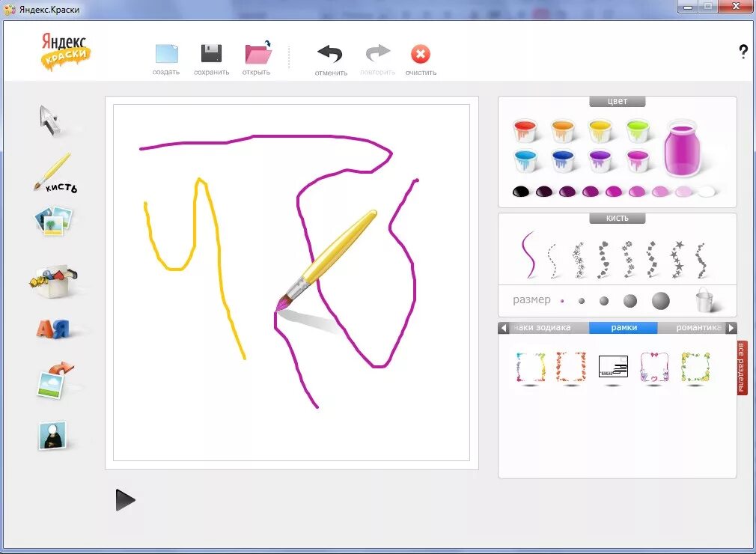Image resolution: width=756 pixels, height=554 pixels.
Task: Choose the black shade drop
Action: coord(521,192)
